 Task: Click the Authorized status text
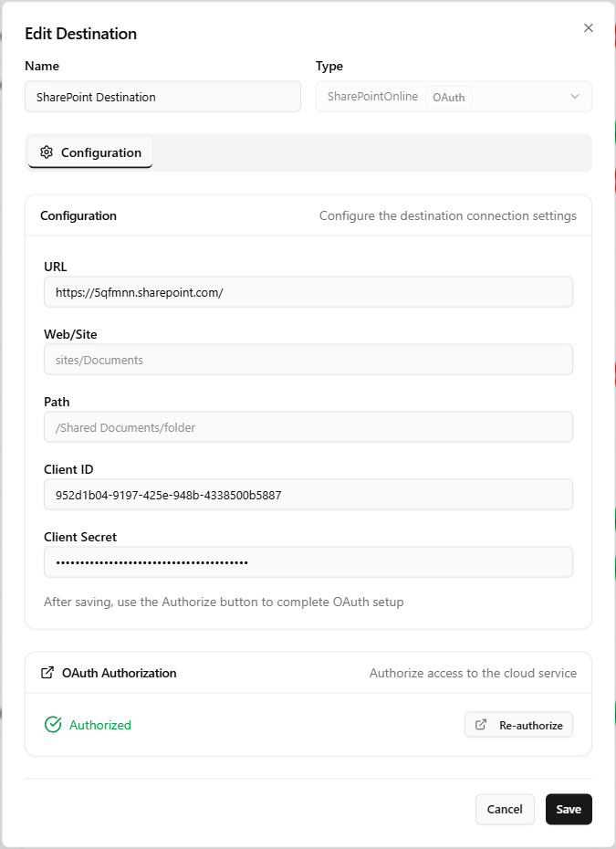pos(100,725)
